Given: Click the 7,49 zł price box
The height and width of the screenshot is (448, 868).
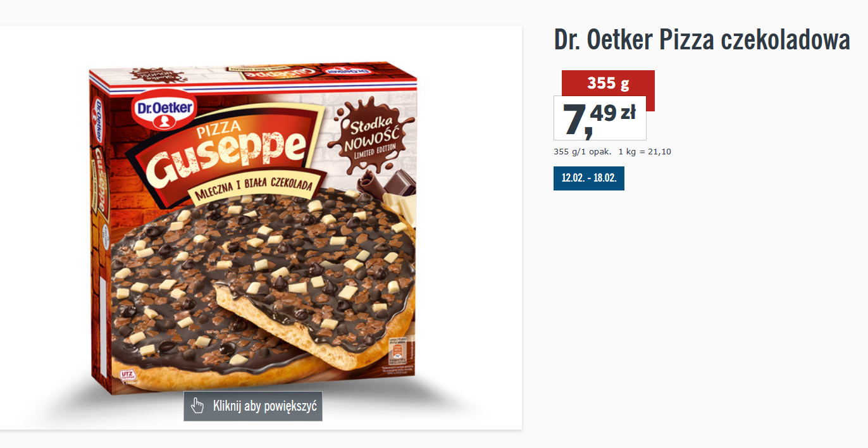Looking at the screenshot, I should point(600,118).
